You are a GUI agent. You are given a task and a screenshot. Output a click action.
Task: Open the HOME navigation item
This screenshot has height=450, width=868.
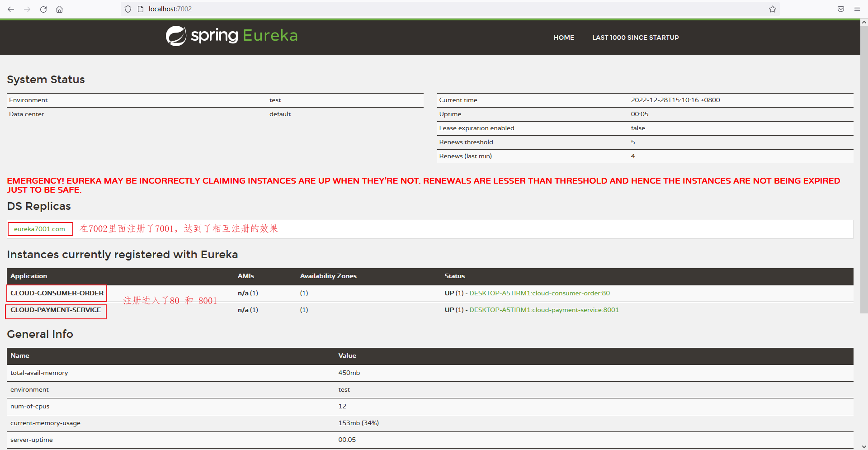pyautogui.click(x=564, y=38)
